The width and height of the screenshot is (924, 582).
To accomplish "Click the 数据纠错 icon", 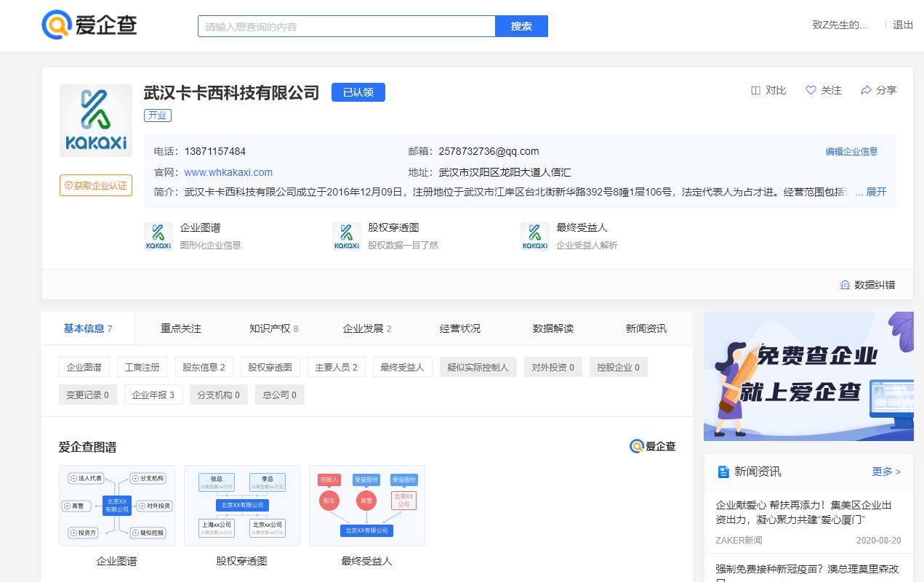I will [x=845, y=285].
